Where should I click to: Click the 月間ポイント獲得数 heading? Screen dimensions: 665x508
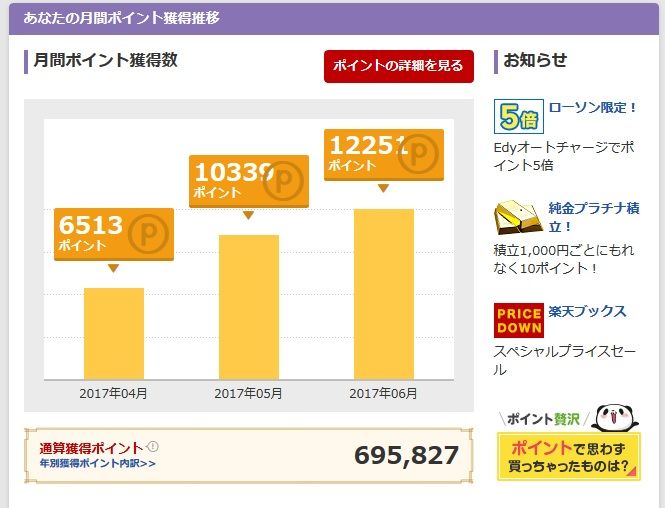click(x=105, y=60)
